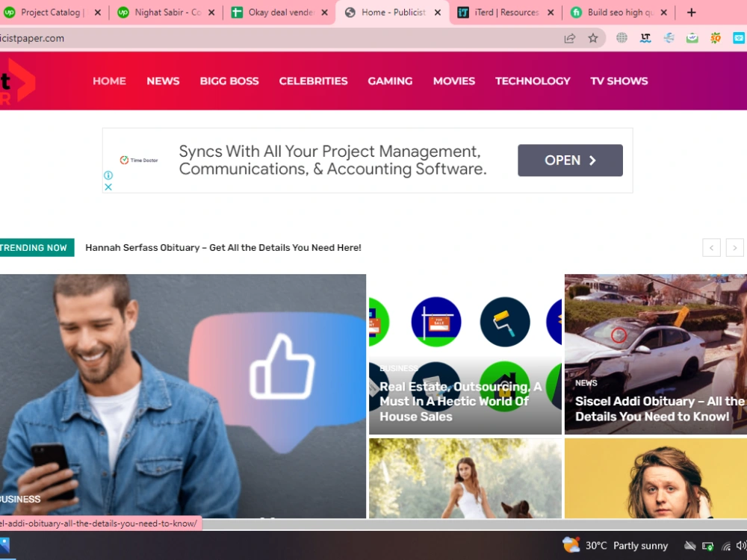Open the volume speaker tray icon
Viewport: 747px width, 560px height.
[x=741, y=546]
